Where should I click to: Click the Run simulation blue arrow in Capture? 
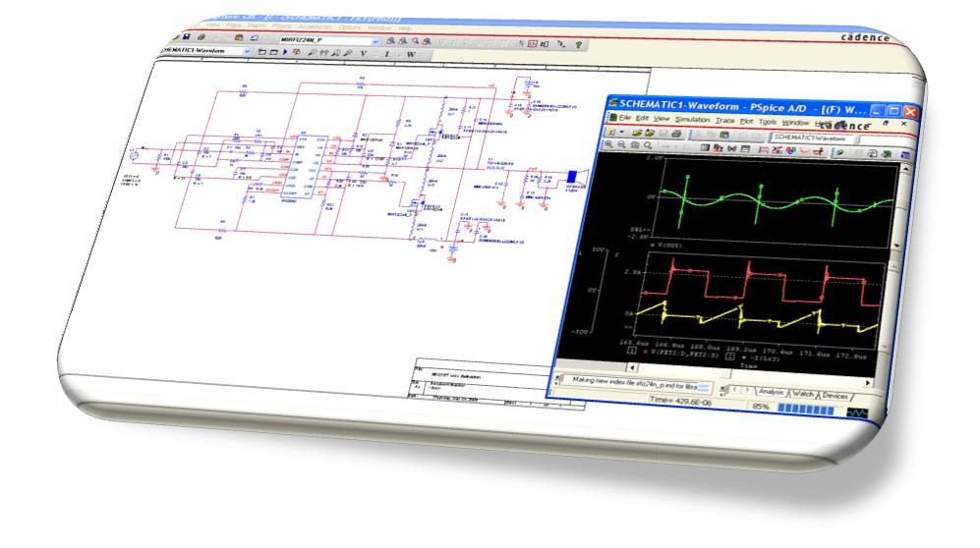(x=285, y=52)
